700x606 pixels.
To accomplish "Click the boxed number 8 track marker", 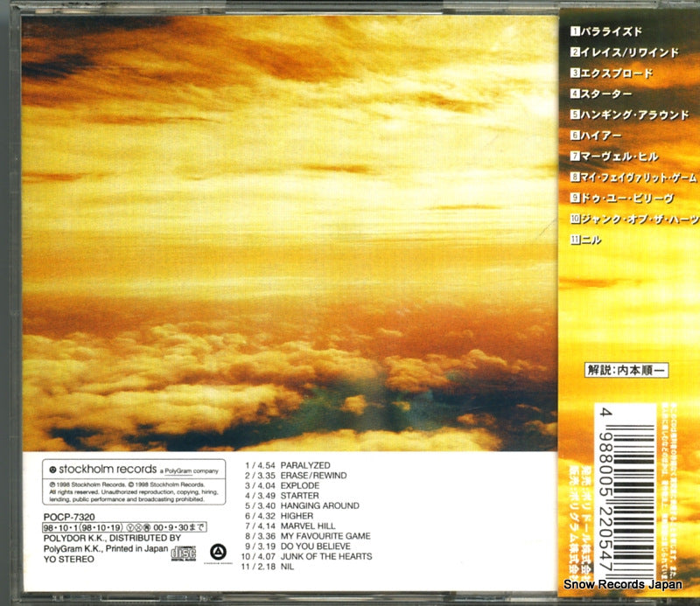I will 575,176.
